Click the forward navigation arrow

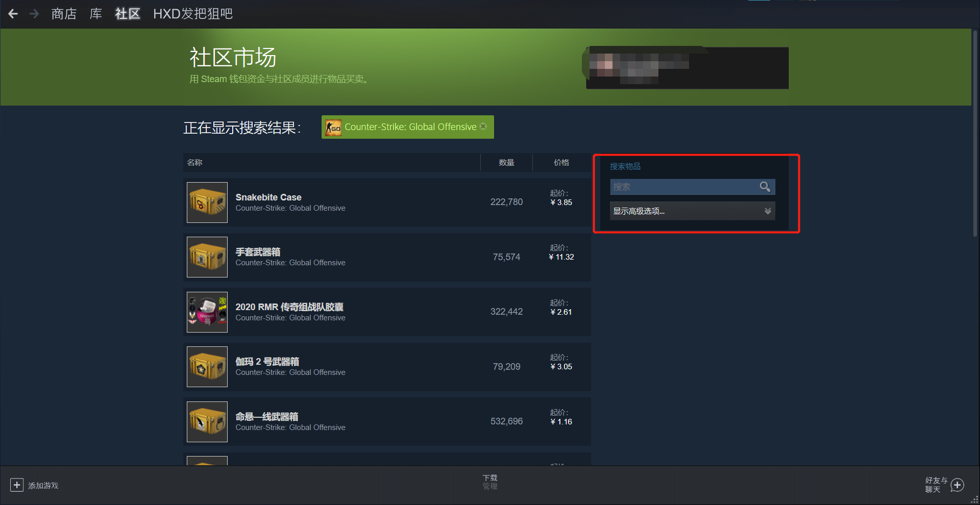[34, 14]
